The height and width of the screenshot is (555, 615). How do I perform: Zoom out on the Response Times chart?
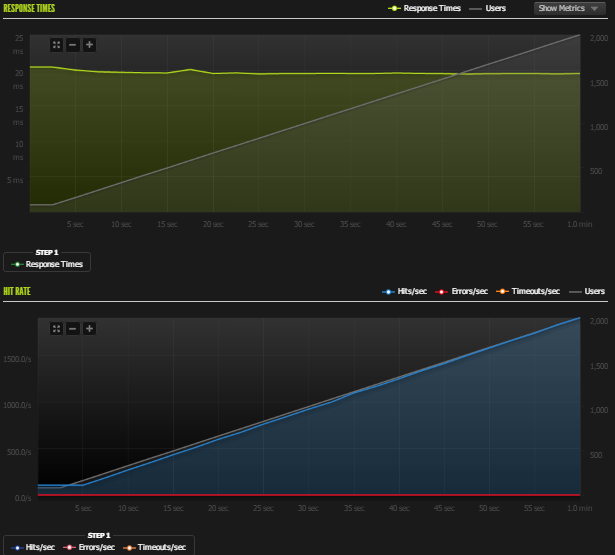[73, 45]
